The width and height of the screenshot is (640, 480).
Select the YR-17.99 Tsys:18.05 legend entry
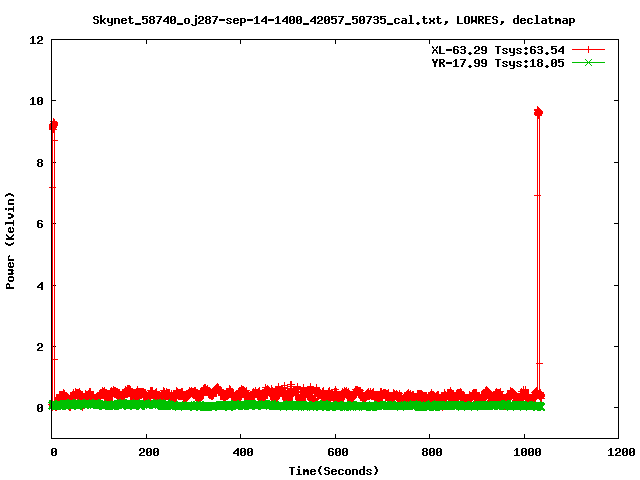498,63
